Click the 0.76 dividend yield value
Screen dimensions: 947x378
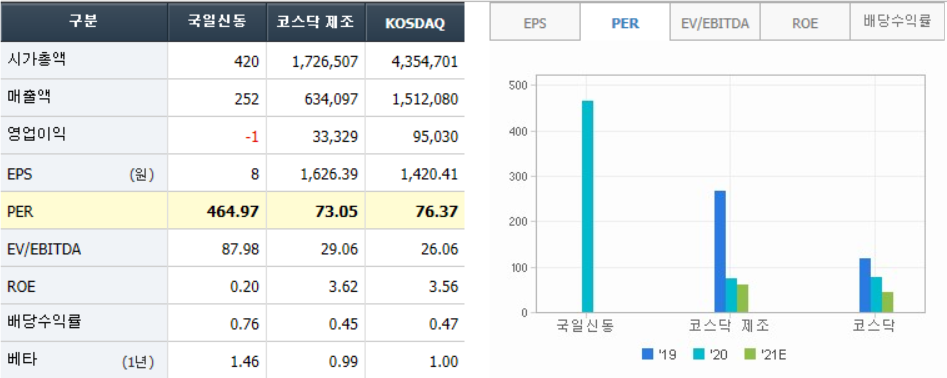[245, 324]
